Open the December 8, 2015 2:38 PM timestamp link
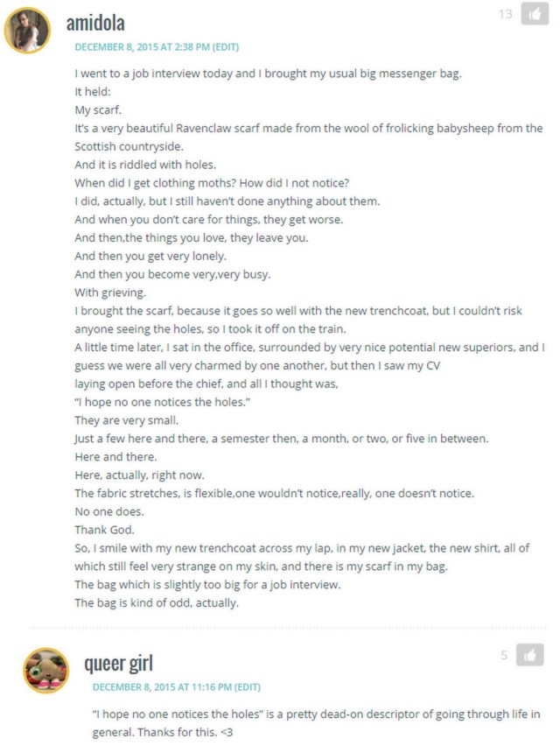The width and height of the screenshot is (560, 746). click(142, 47)
